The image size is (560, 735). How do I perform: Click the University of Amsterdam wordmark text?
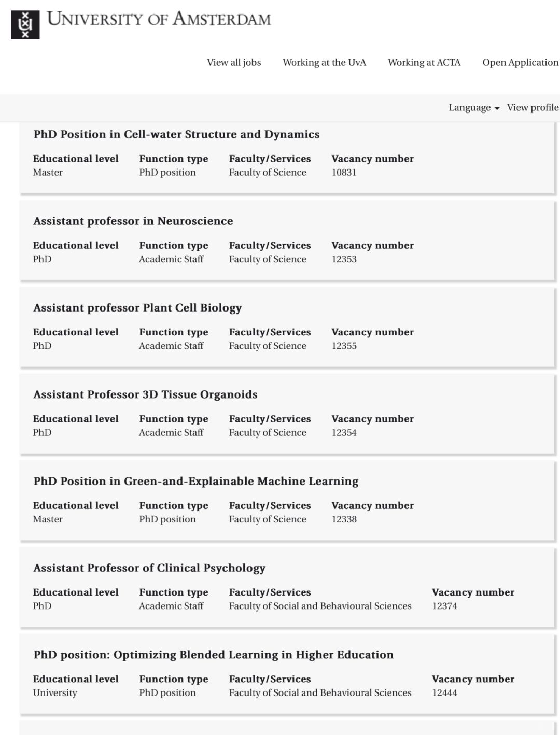pos(159,19)
